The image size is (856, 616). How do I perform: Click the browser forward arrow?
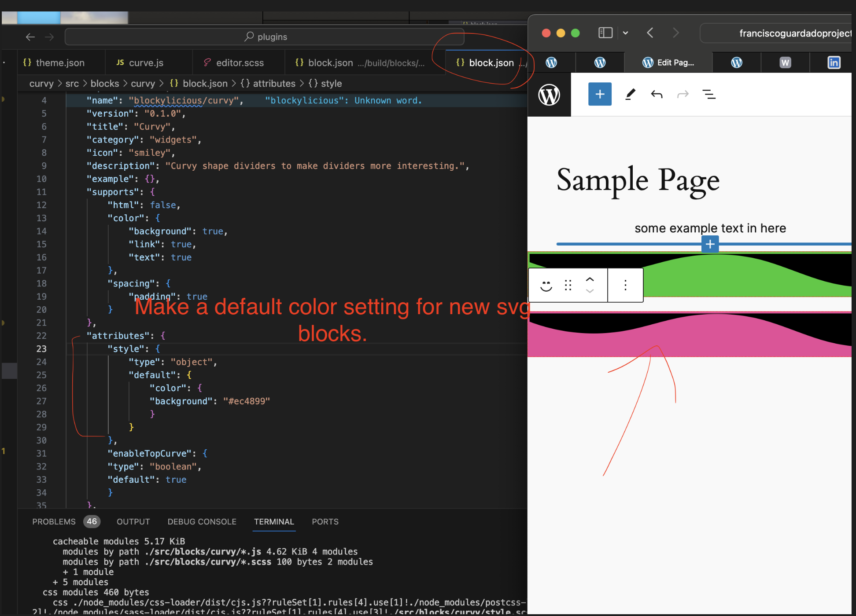[676, 33]
